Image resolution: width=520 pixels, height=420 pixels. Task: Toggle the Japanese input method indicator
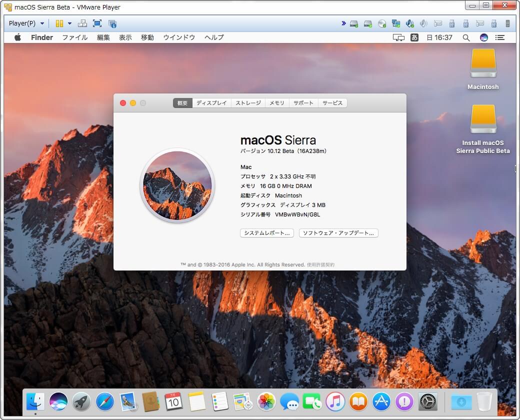tap(414, 37)
